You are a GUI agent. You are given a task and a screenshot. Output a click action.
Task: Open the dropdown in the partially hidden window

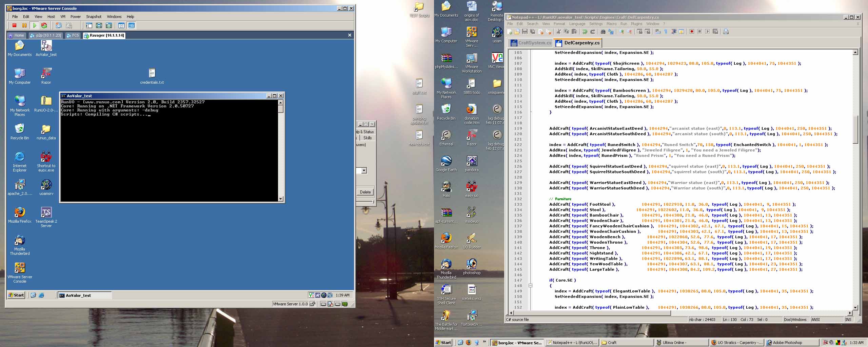point(364,171)
